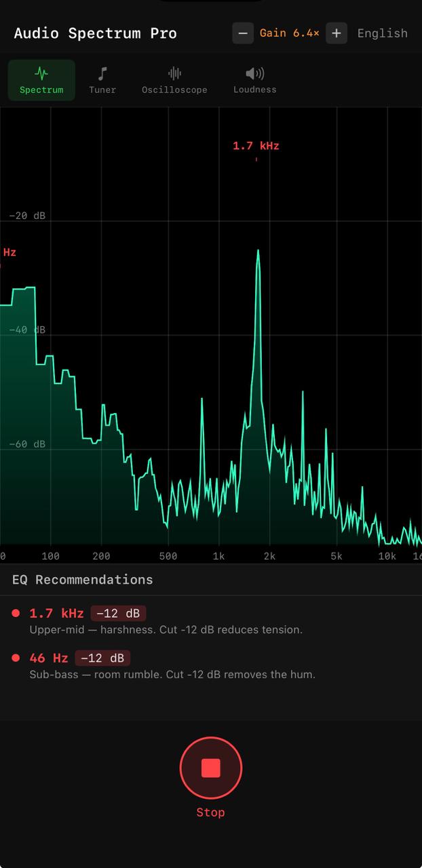Screen dimensions: 422x868
Task: Click the 1.7 kHz peak label on graph
Action: (256, 146)
